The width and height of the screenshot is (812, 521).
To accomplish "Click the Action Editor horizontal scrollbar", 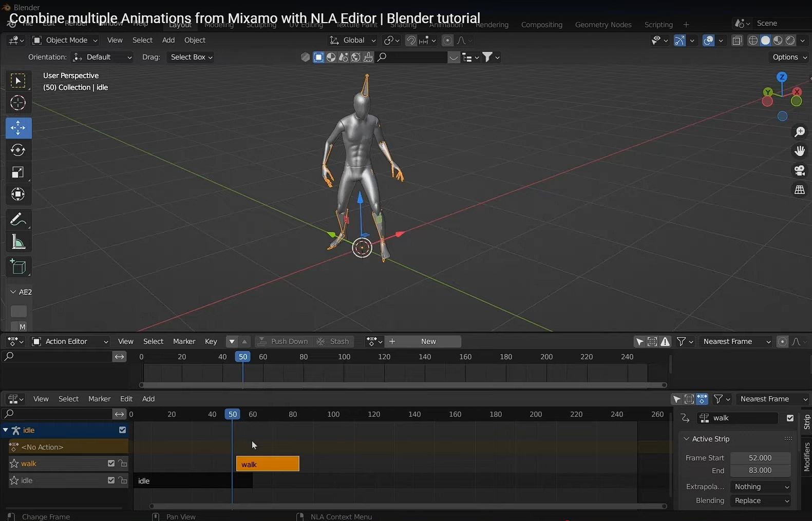I will (x=403, y=385).
